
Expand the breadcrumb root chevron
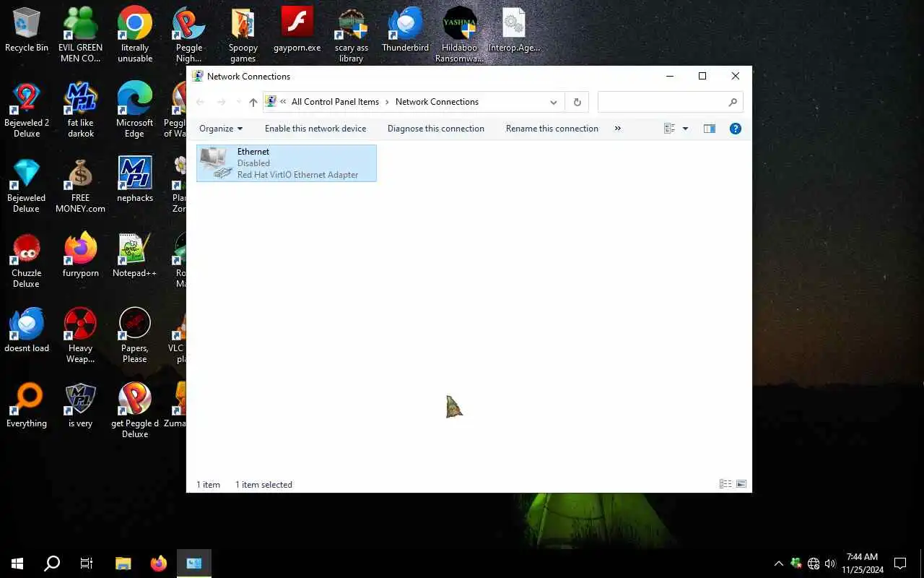click(283, 103)
